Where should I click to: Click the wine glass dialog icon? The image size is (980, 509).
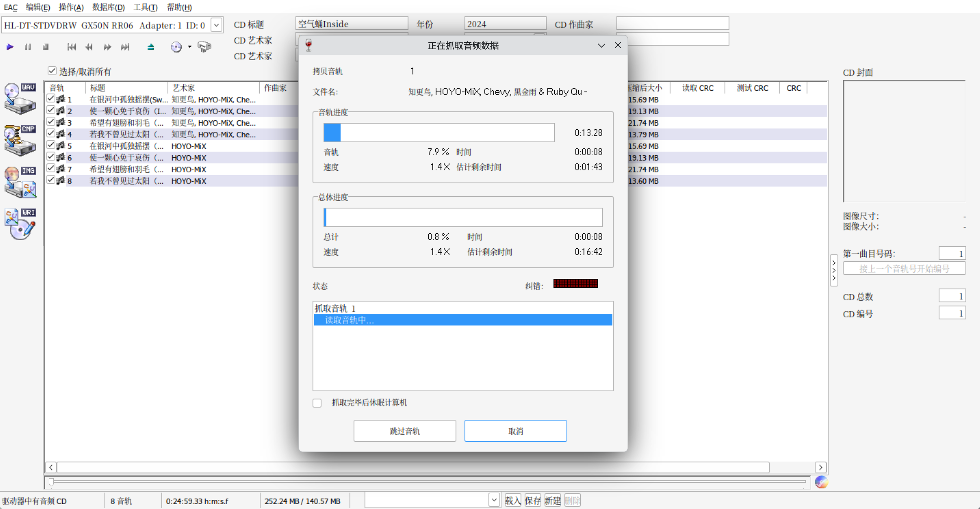[x=309, y=45]
